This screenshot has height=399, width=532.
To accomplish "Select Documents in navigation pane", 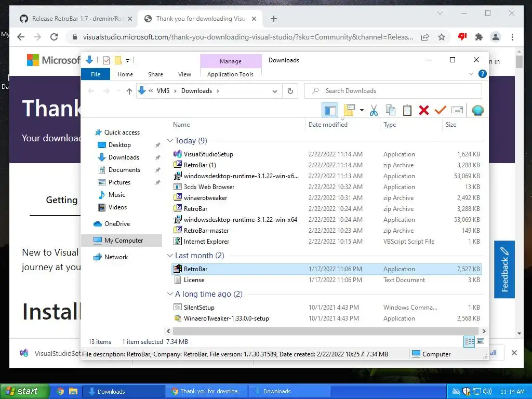I will click(x=124, y=170).
